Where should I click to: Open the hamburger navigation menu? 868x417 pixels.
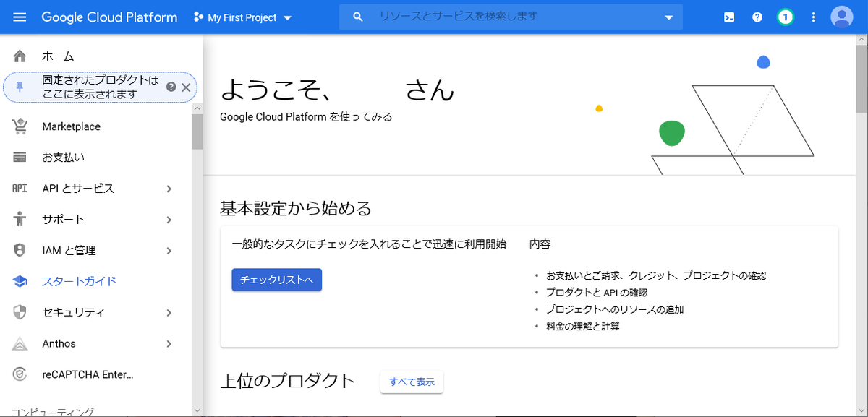(20, 17)
